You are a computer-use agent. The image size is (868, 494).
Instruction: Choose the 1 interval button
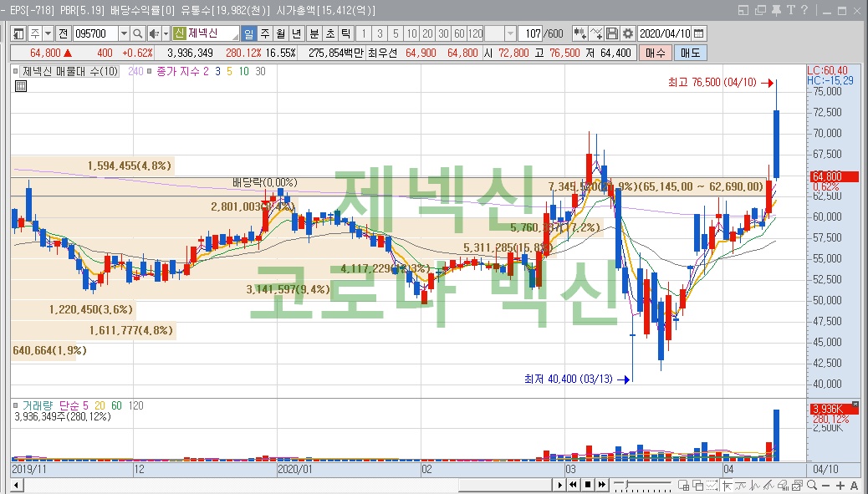click(x=364, y=33)
